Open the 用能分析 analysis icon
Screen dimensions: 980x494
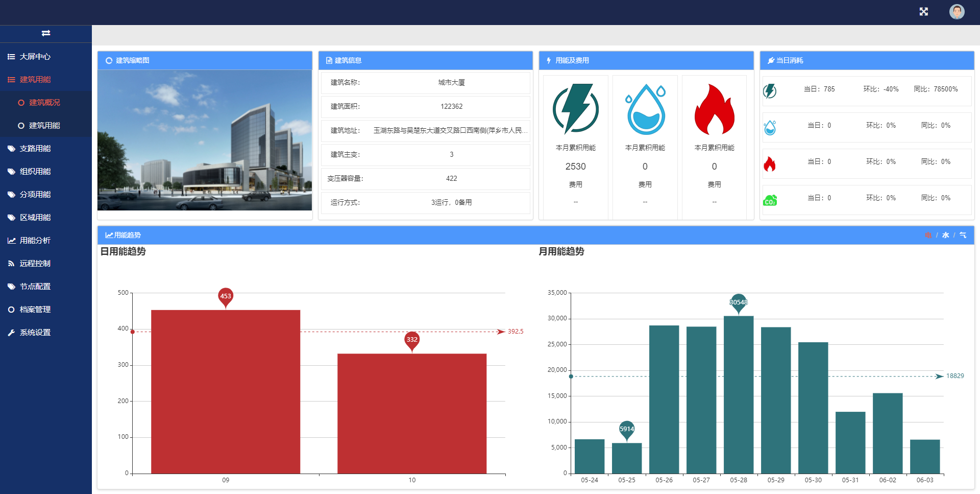tap(11, 240)
